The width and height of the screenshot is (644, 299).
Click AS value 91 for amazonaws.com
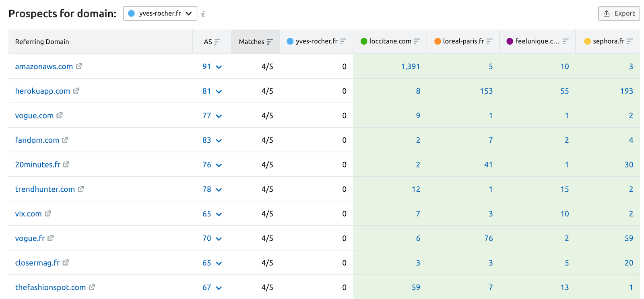[206, 66]
